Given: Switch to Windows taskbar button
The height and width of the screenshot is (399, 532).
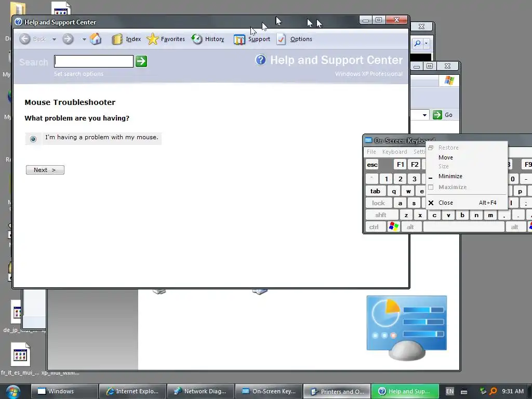Looking at the screenshot, I should (x=64, y=392).
